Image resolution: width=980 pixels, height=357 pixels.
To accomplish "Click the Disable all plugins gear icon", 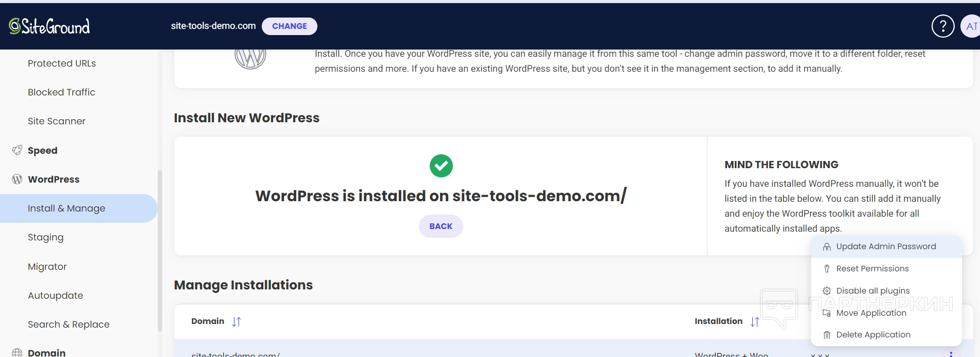I will [827, 291].
